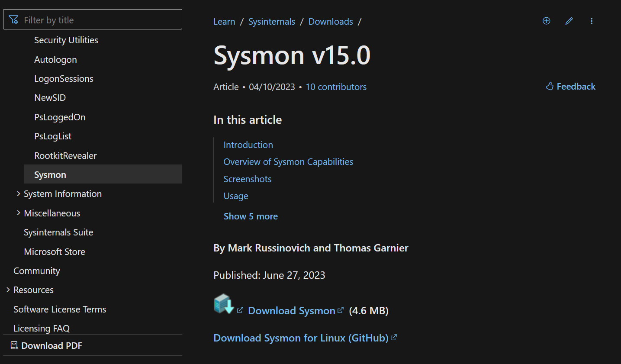Click the add-to-collection plus icon

coord(546,21)
